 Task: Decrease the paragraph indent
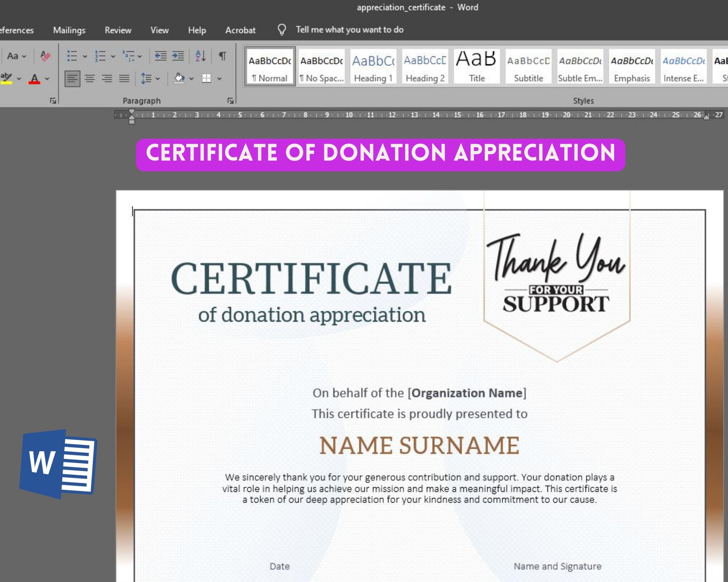161,56
